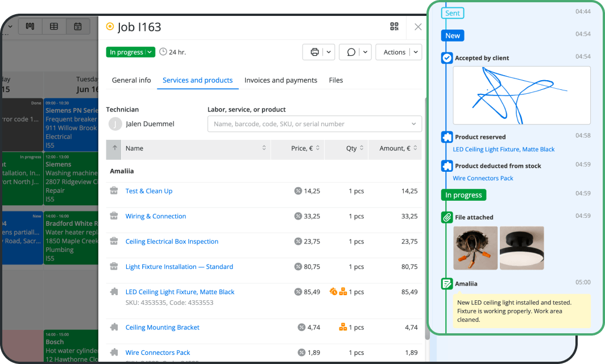Switch to the Files tab

tap(336, 80)
